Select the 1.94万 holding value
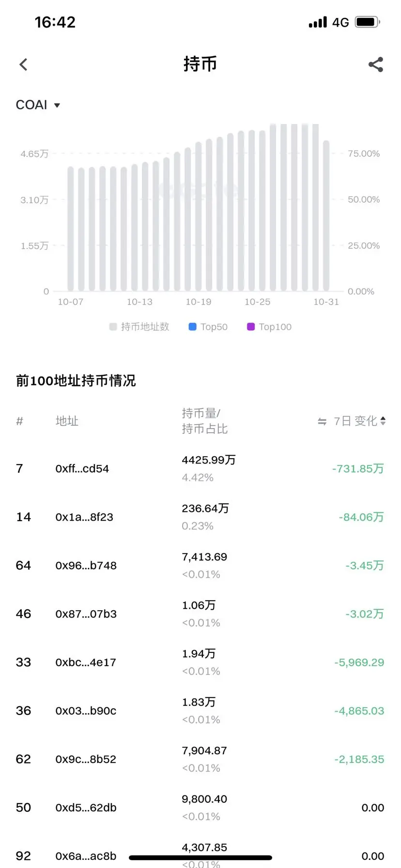Viewport: 401px width, 868px height. tap(199, 653)
